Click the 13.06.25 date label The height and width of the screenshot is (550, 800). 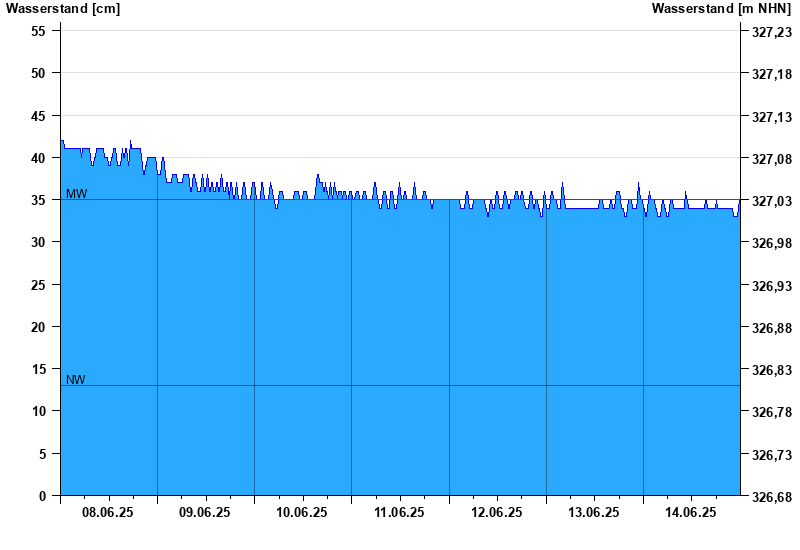tap(594, 512)
